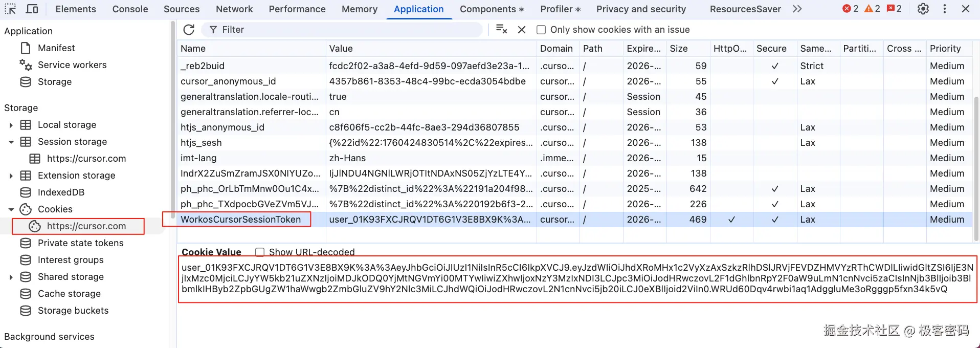This screenshot has width=980, height=348.
Task: Sort cookies by Name column header
Action: [x=252, y=49]
